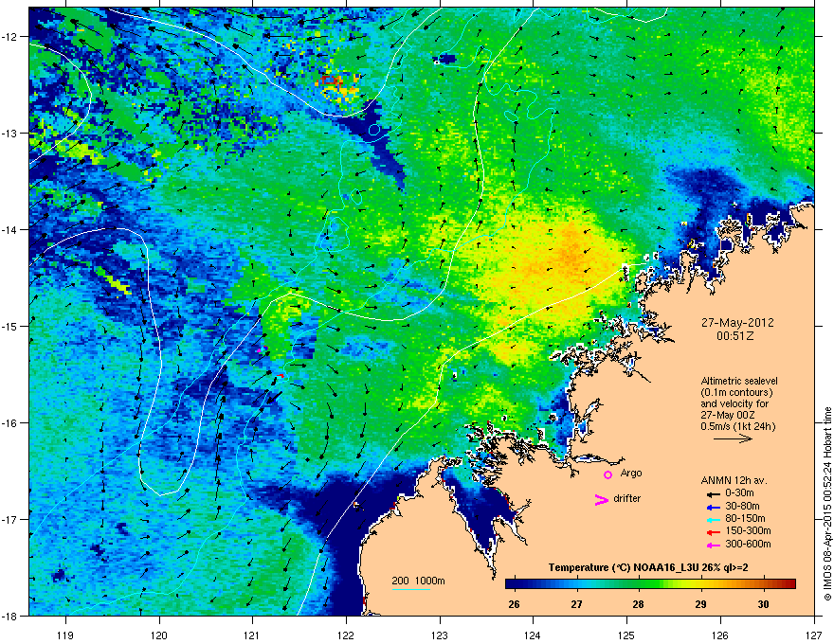Click the 80-150m depth label
This screenshot has width=834, height=644.
coord(745,519)
